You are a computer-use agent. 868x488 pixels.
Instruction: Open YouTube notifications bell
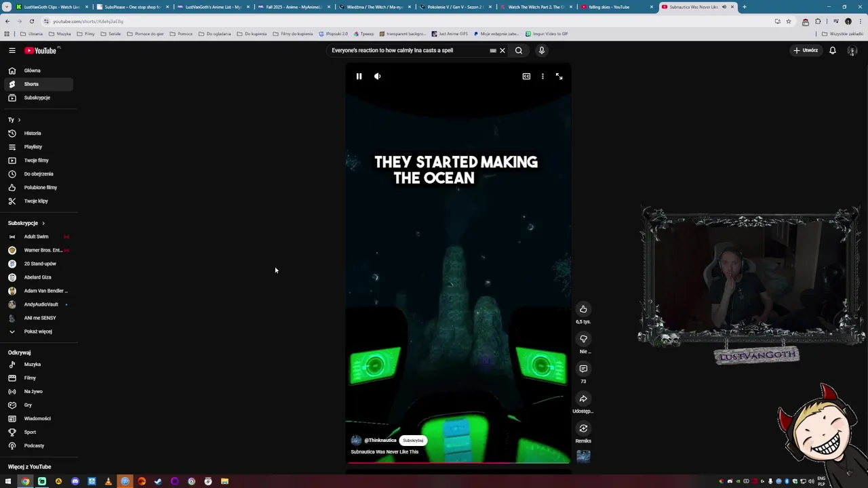(832, 50)
